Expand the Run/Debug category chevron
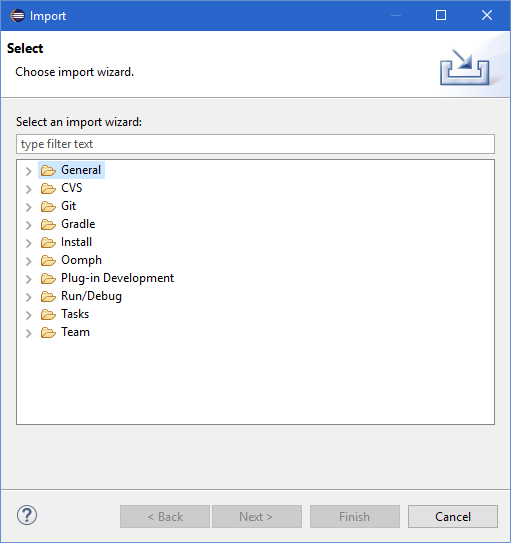511x543 pixels. click(29, 297)
